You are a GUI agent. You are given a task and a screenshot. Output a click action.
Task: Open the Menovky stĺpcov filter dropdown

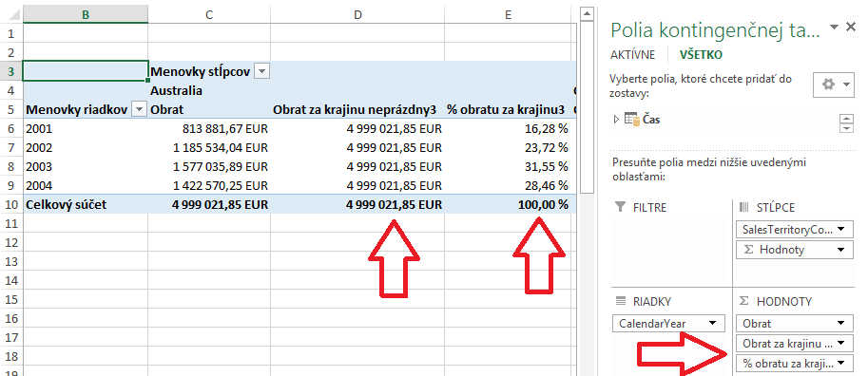(x=261, y=71)
